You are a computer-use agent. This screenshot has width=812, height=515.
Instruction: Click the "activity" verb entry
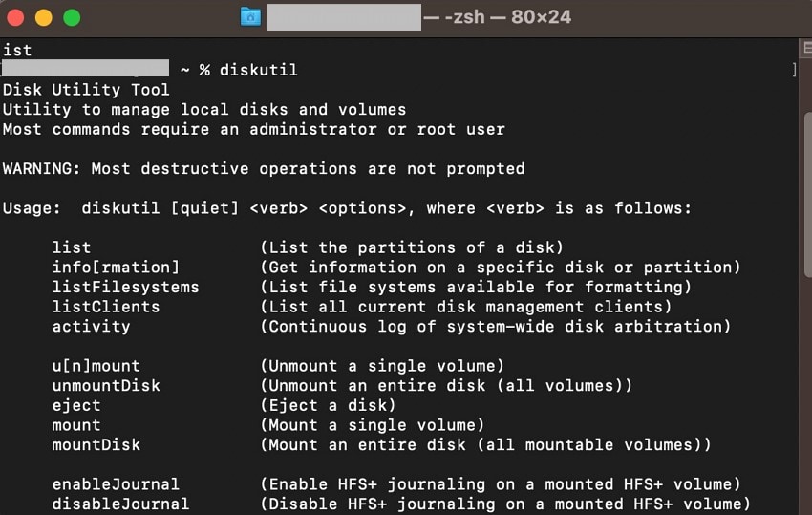coord(91,326)
